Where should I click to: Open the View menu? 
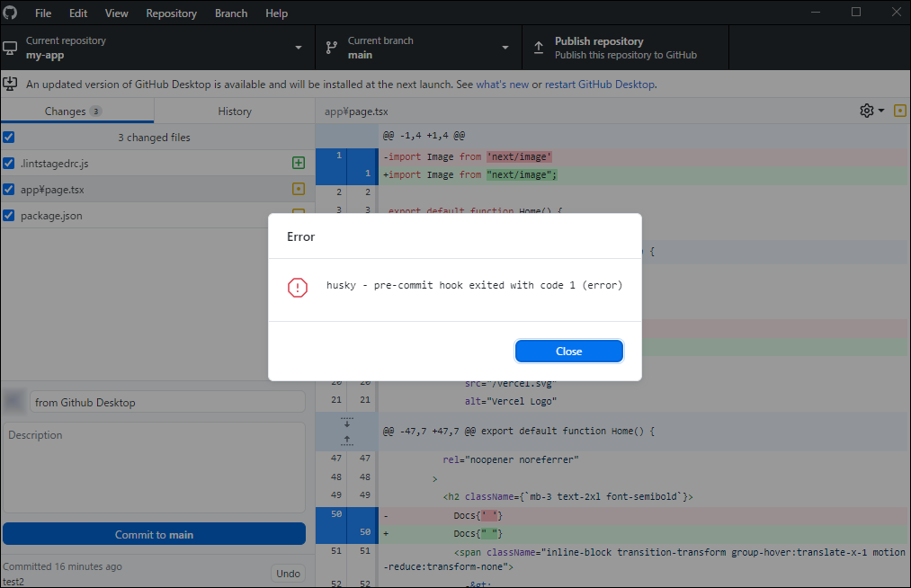[116, 13]
